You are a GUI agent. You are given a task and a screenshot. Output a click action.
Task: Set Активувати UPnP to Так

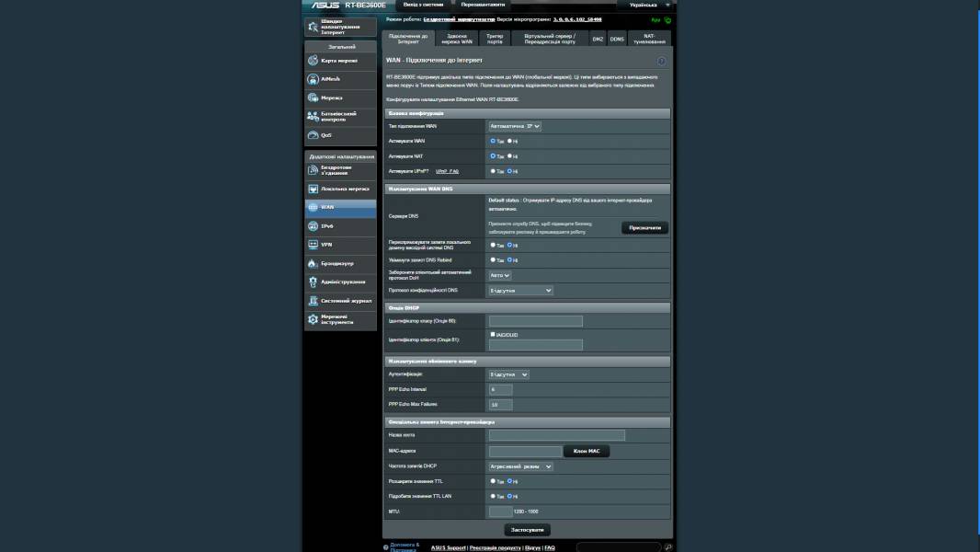click(493, 171)
